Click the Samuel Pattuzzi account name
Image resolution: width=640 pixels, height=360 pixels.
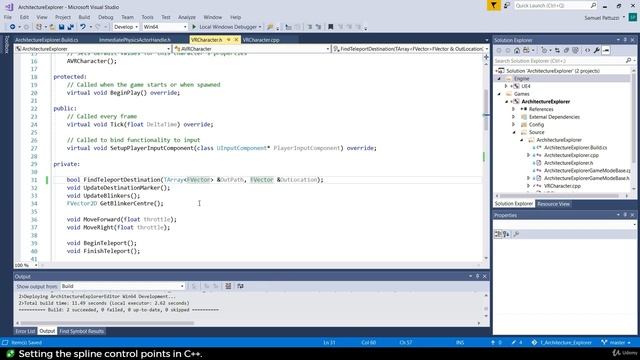click(x=602, y=18)
